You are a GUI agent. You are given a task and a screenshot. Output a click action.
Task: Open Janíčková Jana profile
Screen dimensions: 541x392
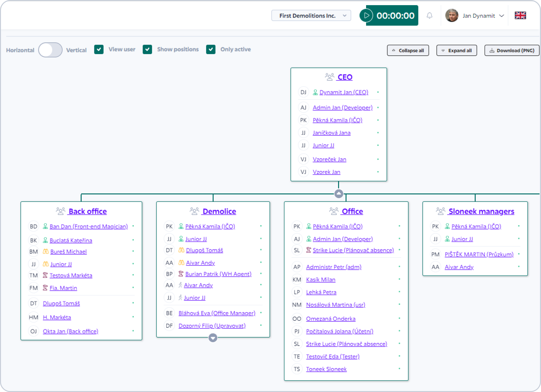(x=332, y=133)
